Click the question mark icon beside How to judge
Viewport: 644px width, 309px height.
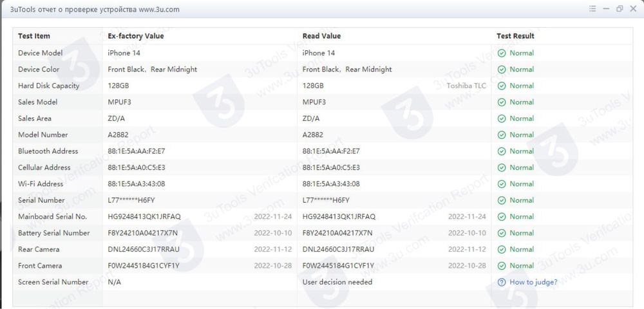coord(502,283)
